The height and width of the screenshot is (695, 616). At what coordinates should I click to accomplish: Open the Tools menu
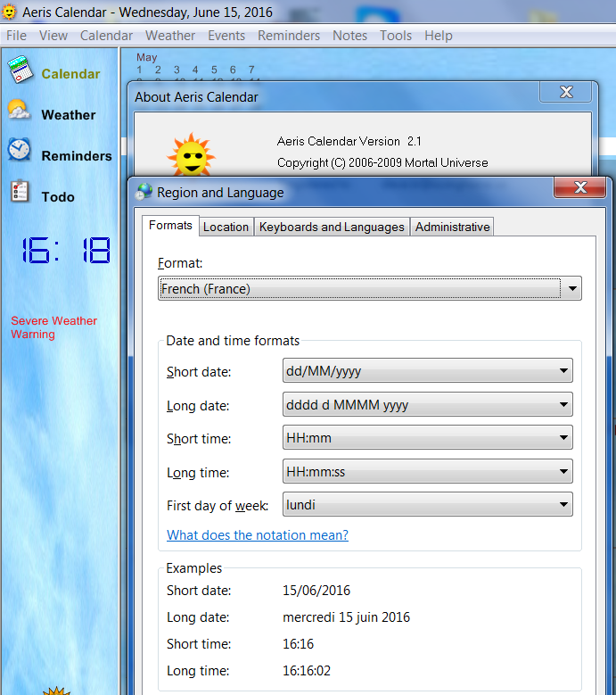(x=396, y=36)
